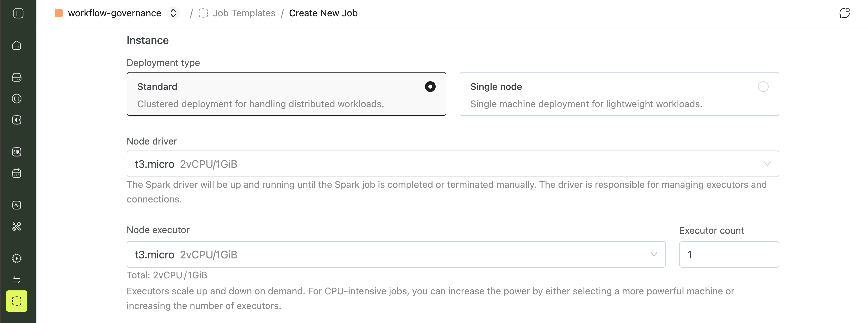Screen dimensions: 868x323
Task: Open the calendar scheduler icon
Action: 17,173
